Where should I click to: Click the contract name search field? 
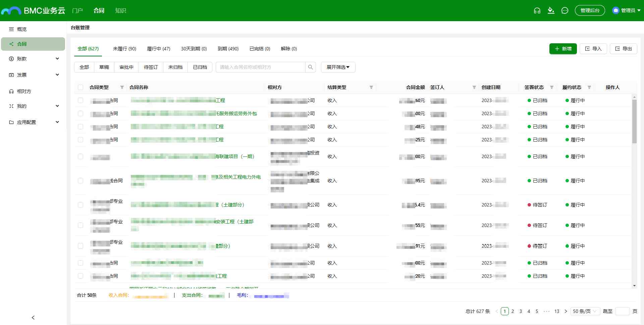click(x=261, y=67)
